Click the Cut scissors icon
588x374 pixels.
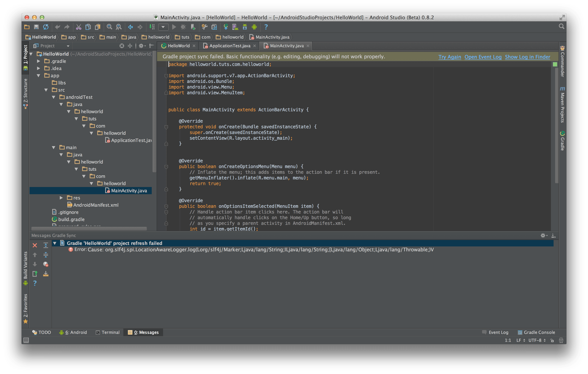point(79,27)
